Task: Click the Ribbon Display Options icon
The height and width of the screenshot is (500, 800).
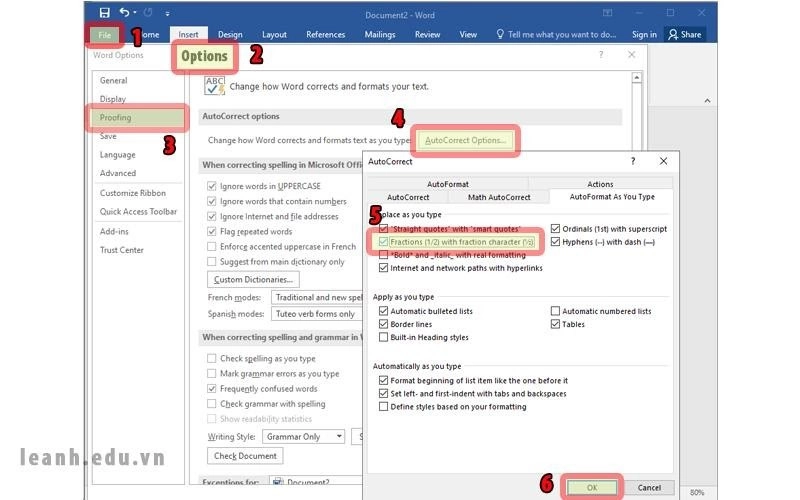Action: [607, 13]
